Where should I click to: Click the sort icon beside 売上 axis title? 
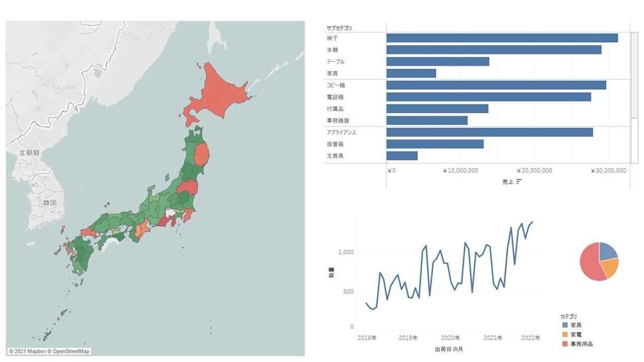pyautogui.click(x=519, y=182)
